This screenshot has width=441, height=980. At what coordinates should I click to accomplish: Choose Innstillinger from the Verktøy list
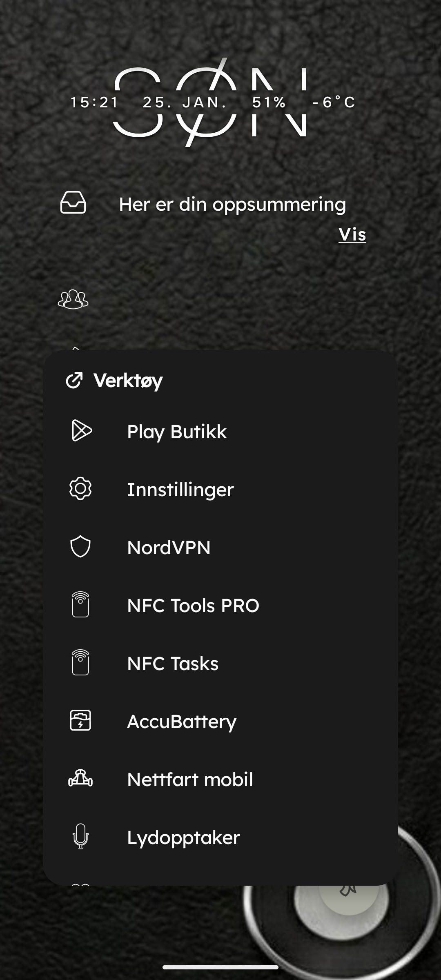[220, 490]
